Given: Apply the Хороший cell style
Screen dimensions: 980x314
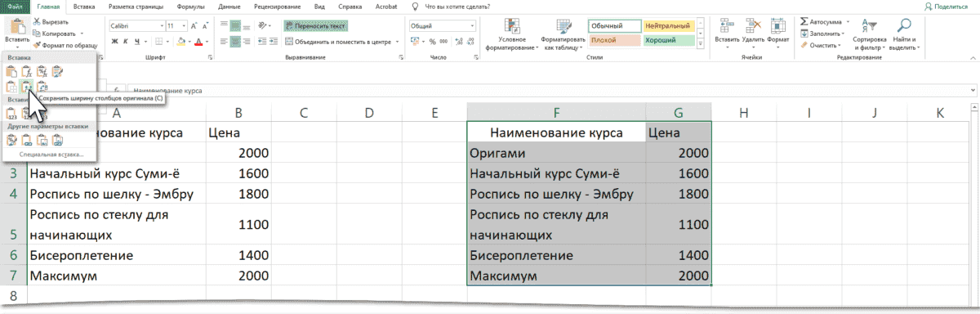Looking at the screenshot, I should point(669,40).
